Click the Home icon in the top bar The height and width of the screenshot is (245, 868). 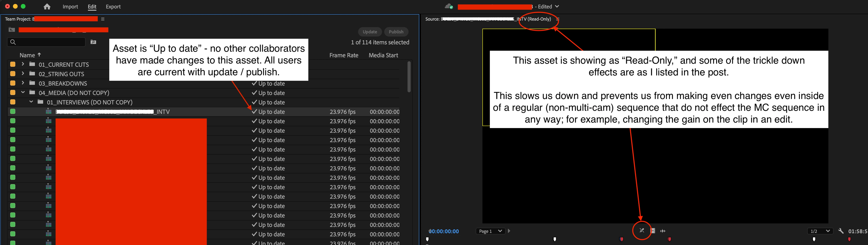pyautogui.click(x=47, y=6)
